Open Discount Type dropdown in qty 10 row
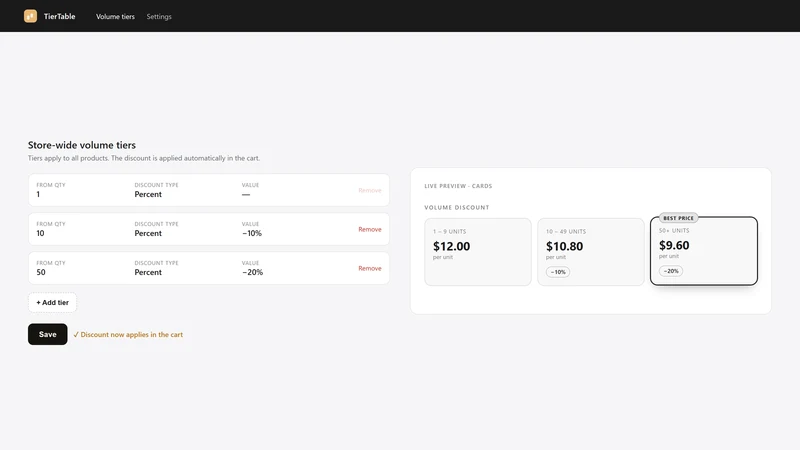The height and width of the screenshot is (450, 800). (x=148, y=233)
